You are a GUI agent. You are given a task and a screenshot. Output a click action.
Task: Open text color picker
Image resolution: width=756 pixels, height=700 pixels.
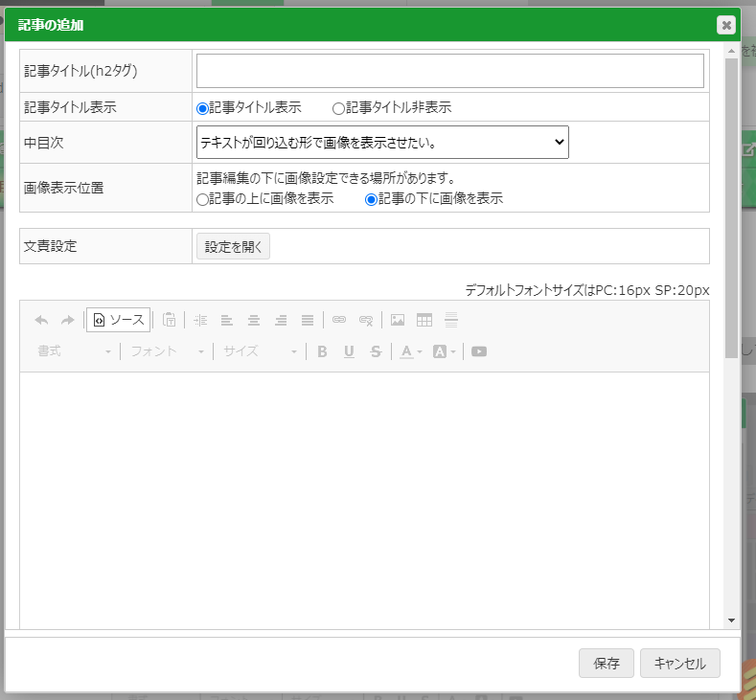[x=411, y=351]
